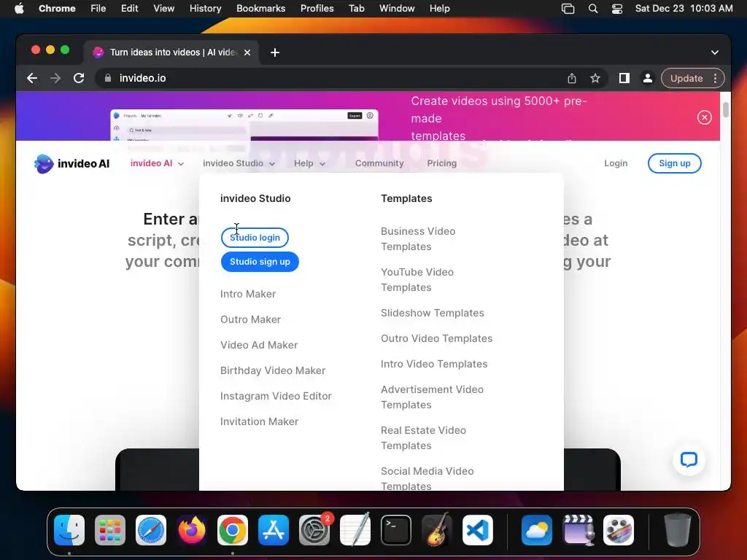This screenshot has height=560, width=747.
Task: Open Intro Maker link
Action: click(248, 294)
